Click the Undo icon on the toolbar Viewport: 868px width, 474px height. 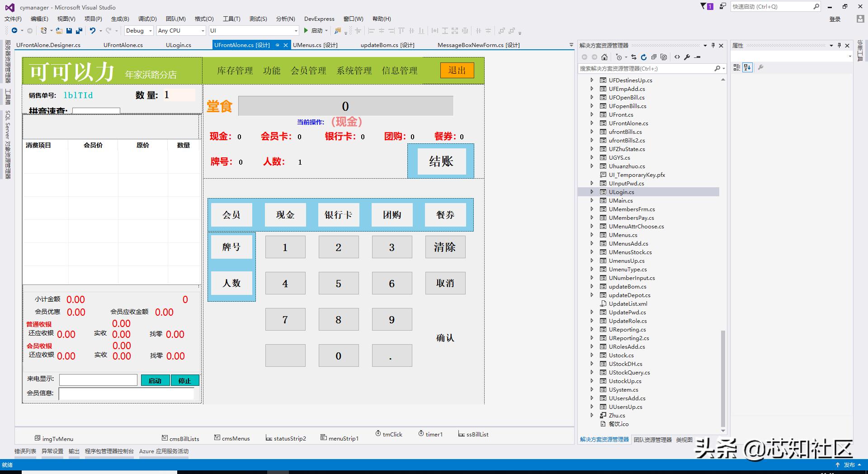point(92,31)
